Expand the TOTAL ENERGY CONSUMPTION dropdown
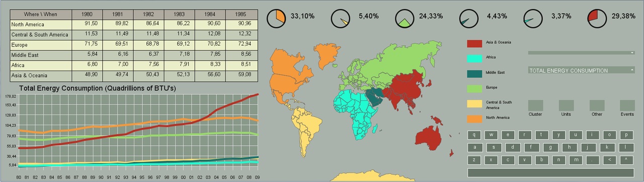 pos(581,71)
